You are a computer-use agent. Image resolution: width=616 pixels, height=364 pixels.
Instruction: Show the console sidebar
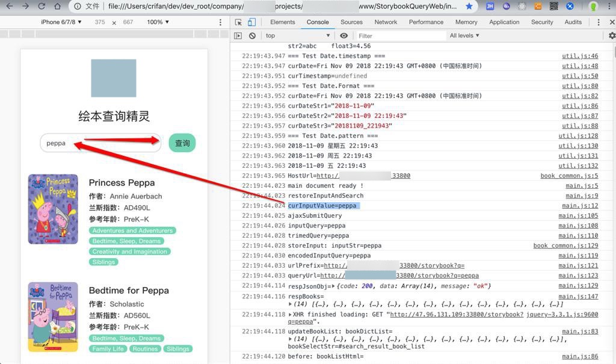(238, 35)
